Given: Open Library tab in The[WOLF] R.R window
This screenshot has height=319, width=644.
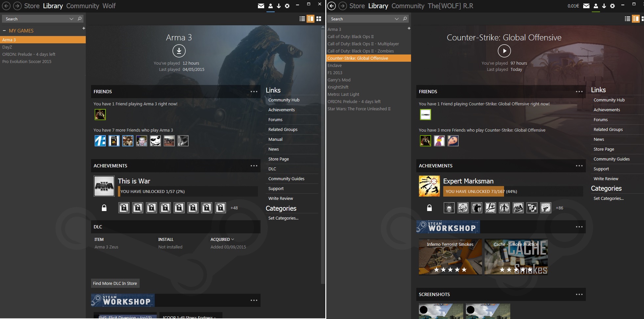Looking at the screenshot, I should point(378,6).
